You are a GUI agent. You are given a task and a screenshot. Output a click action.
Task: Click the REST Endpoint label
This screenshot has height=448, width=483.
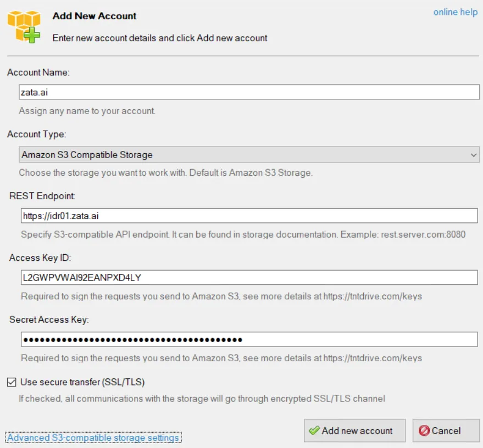[42, 196]
